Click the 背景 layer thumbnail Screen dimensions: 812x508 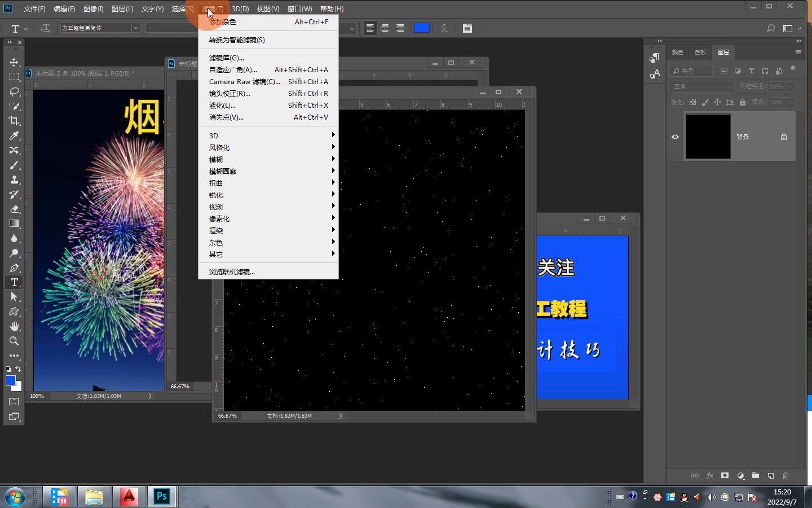(708, 137)
